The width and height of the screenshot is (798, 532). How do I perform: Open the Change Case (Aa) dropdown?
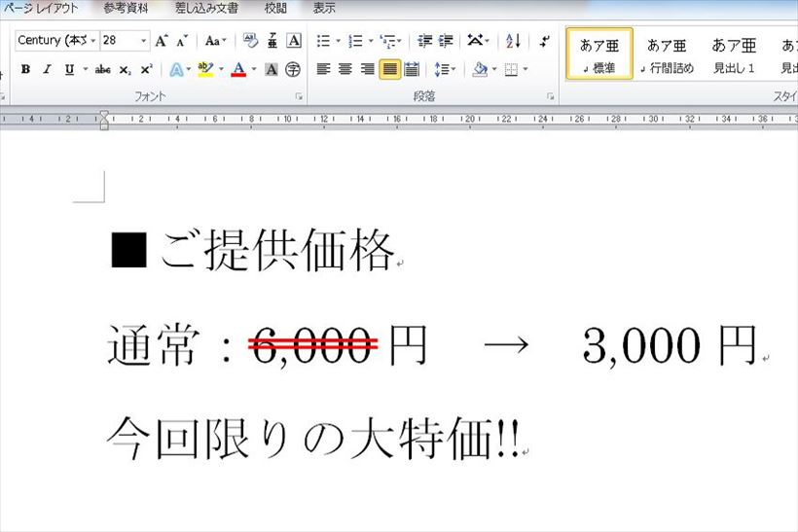215,41
